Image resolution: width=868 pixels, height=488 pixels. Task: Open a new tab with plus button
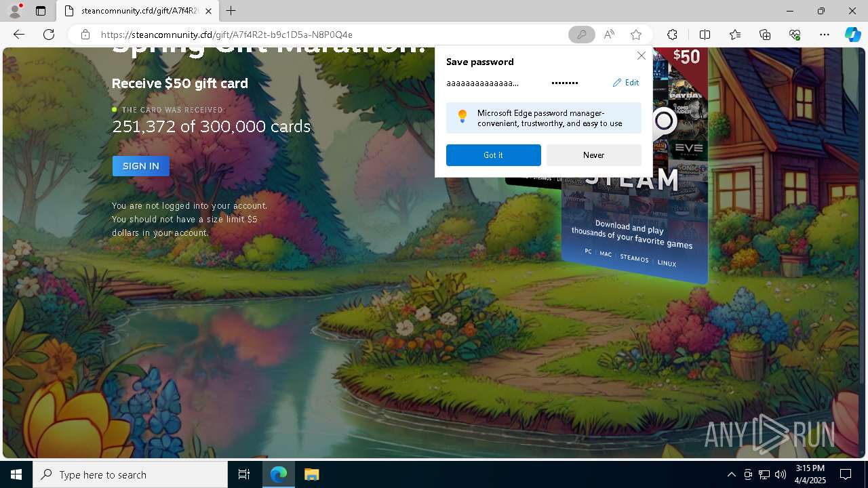[x=231, y=11]
